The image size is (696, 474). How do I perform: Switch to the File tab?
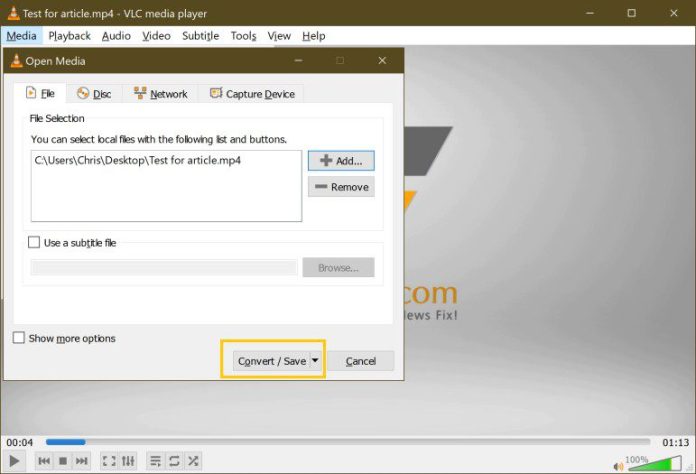coord(40,94)
